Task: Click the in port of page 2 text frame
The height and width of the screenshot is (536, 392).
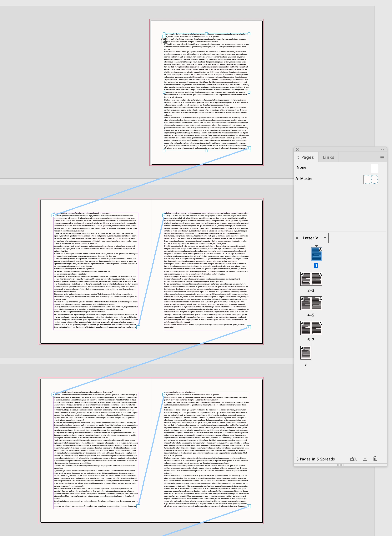Action: pyautogui.click(x=53, y=215)
